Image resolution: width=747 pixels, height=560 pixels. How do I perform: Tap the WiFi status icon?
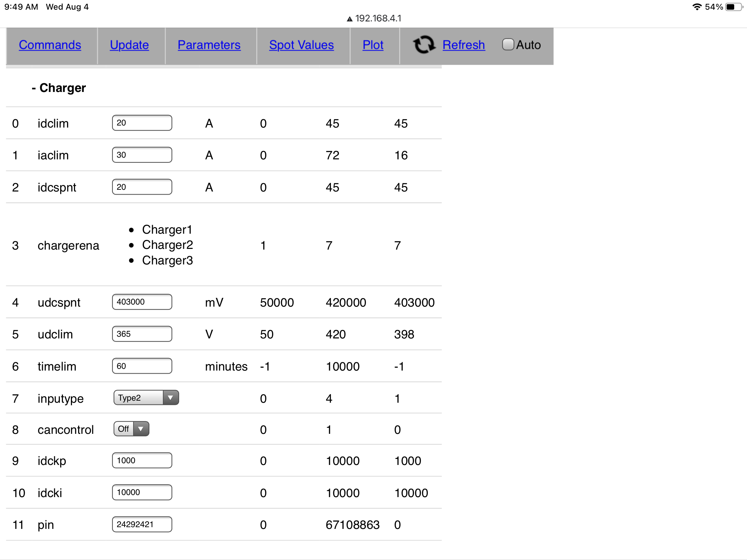pyautogui.click(x=697, y=7)
